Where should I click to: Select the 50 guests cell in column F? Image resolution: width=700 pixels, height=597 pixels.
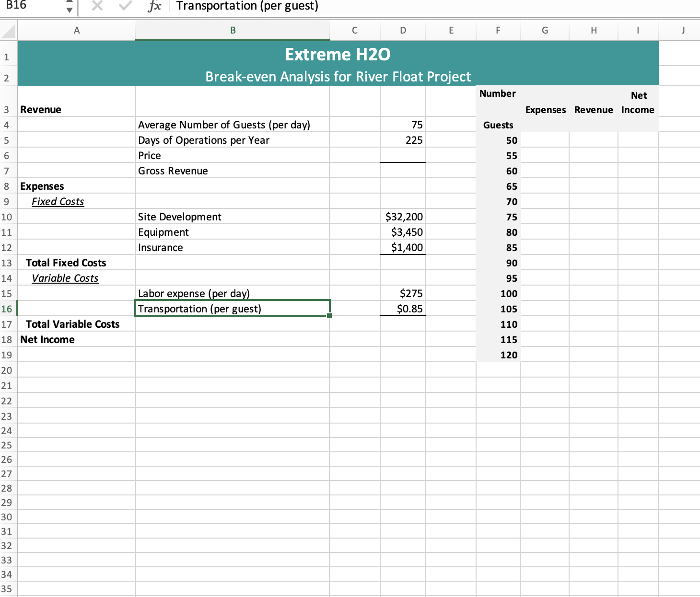click(498, 140)
